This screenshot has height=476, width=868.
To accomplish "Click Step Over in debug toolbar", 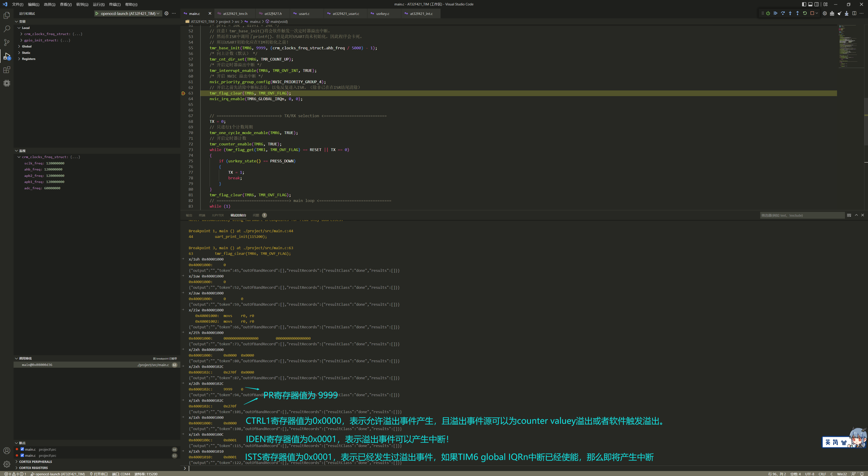I will tap(783, 14).
